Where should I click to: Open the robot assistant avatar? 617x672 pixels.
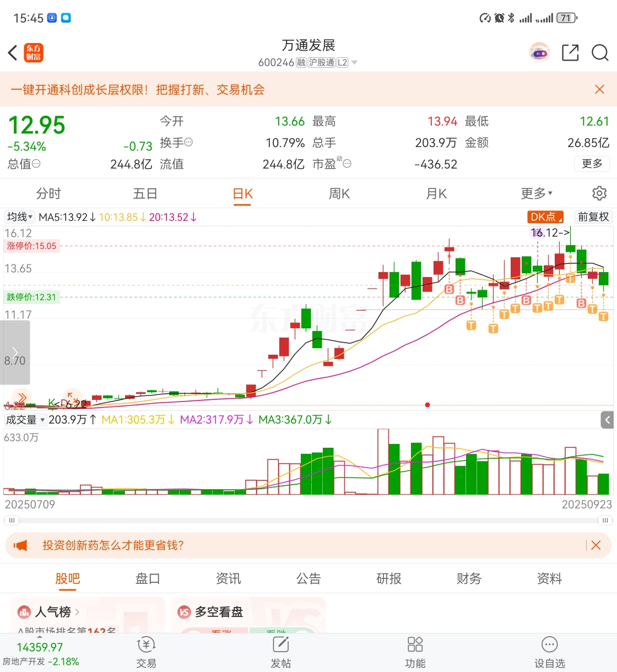[x=539, y=53]
